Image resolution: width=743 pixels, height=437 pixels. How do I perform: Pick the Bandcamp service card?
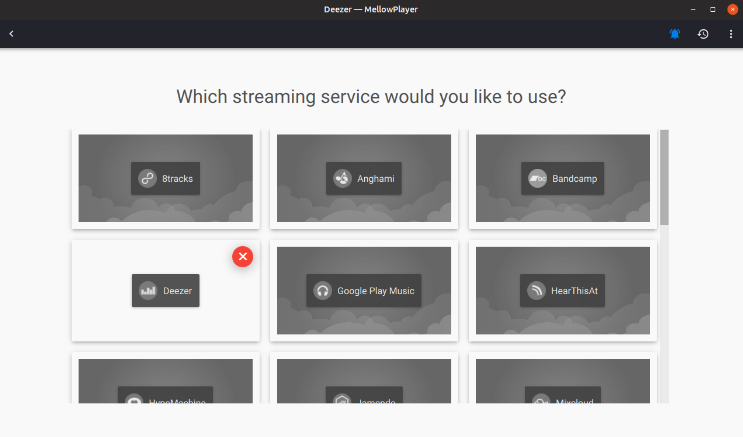(562, 178)
